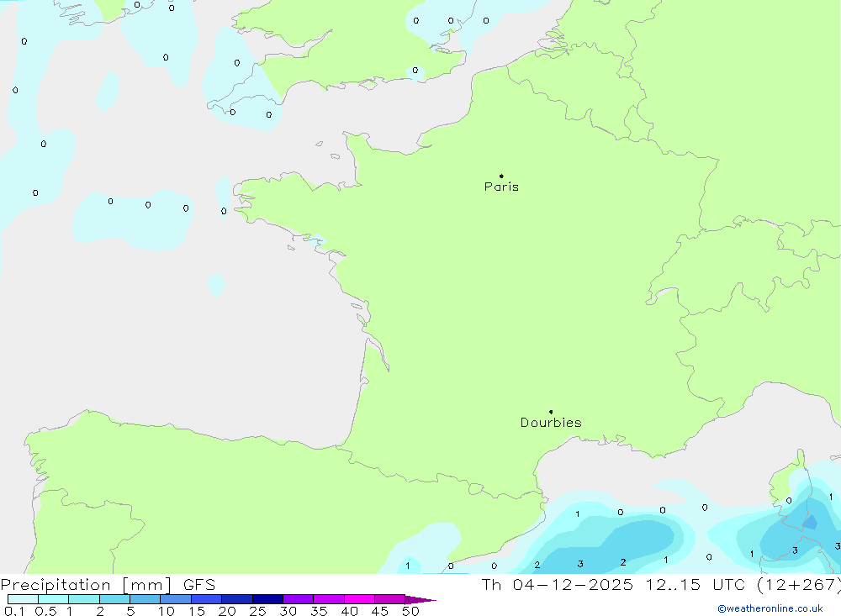
Task: Select the 45–50 mm legend color swatch
Action: tap(389, 599)
